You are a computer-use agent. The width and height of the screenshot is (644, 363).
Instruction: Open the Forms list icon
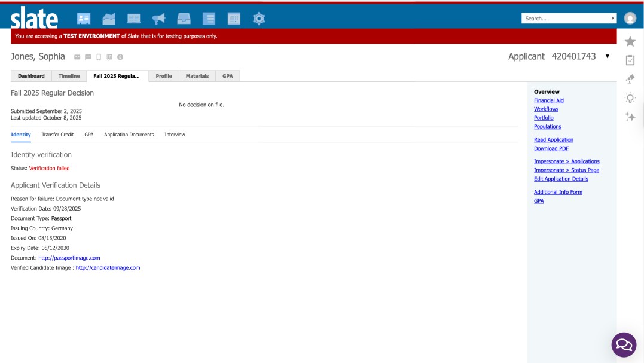209,19
